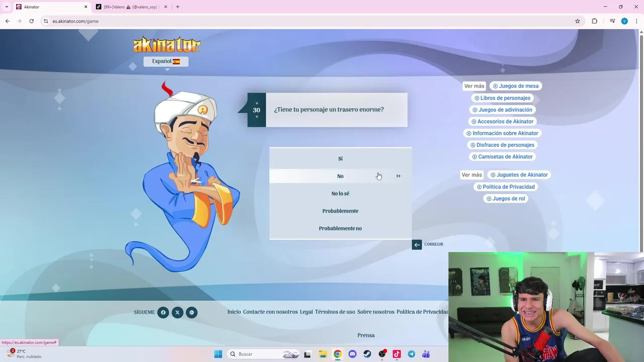Open OBS Studio from the taskbar
The width and height of the screenshot is (644, 362).
pos(382,354)
